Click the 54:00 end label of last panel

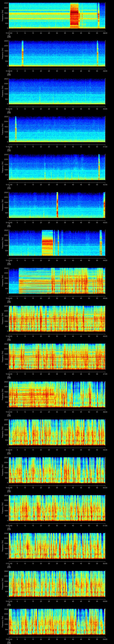(105, 639)
